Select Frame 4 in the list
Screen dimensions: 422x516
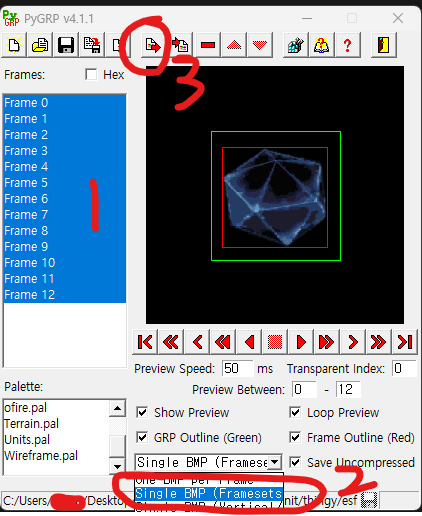(65, 167)
